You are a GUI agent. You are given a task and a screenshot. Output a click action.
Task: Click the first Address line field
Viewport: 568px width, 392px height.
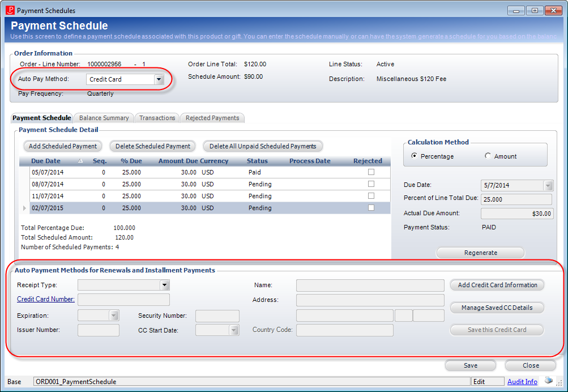pos(370,300)
